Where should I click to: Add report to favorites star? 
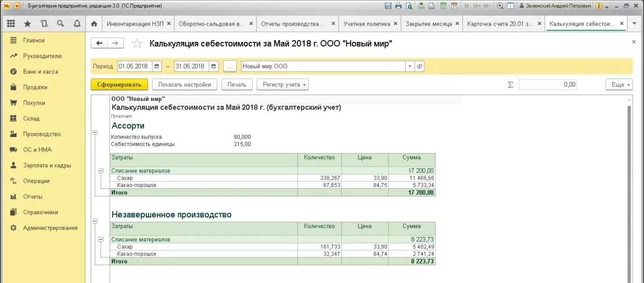click(x=137, y=44)
